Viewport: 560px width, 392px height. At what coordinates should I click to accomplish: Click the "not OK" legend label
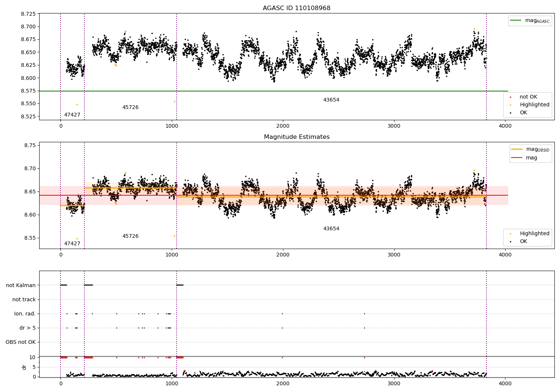pos(528,97)
